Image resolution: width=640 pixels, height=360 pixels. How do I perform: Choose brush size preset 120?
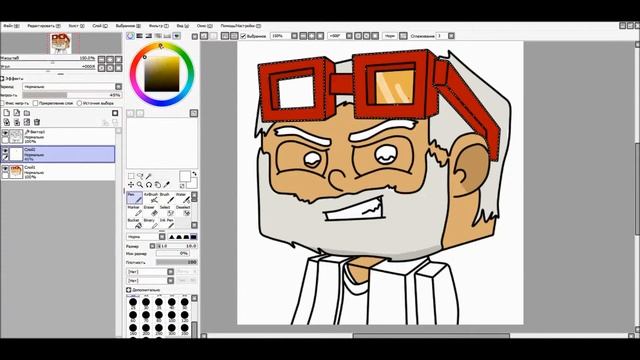pos(185,316)
